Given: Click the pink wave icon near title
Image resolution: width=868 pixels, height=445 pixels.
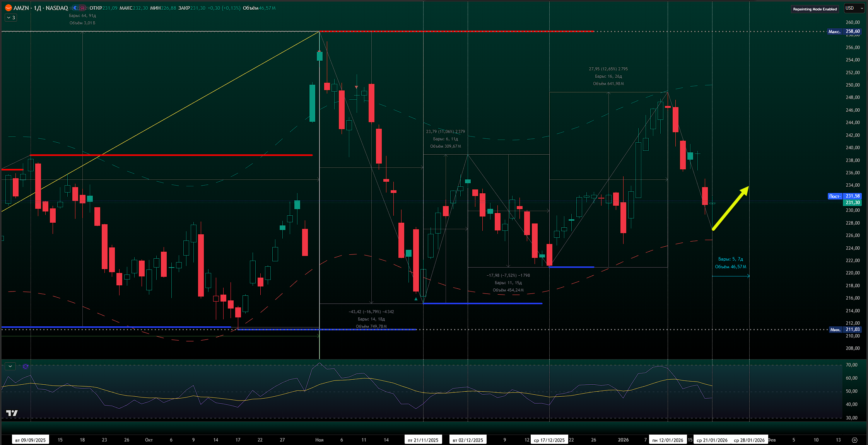Looking at the screenshot, I should [x=82, y=8].
